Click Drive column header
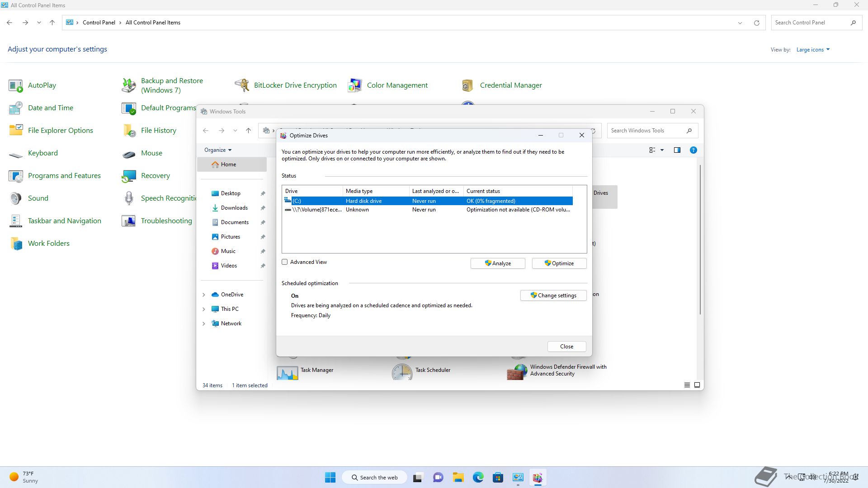Screen dimensions: 868x488 click(312, 191)
